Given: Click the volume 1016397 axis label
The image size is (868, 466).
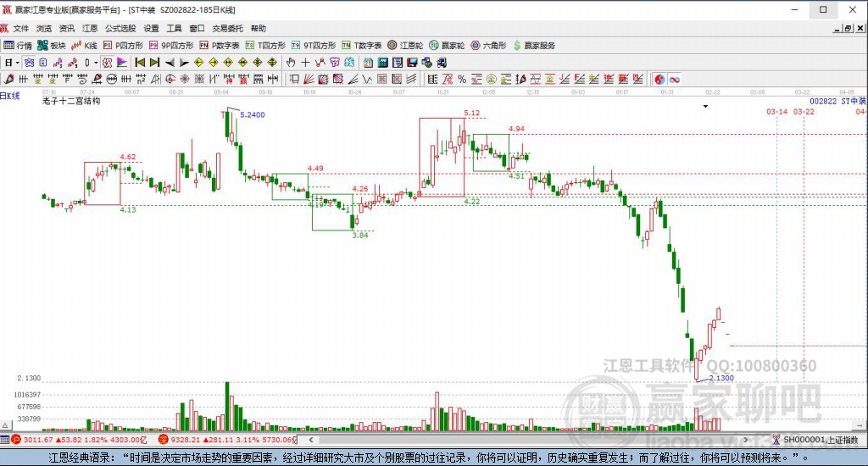Looking at the screenshot, I should [27, 395].
